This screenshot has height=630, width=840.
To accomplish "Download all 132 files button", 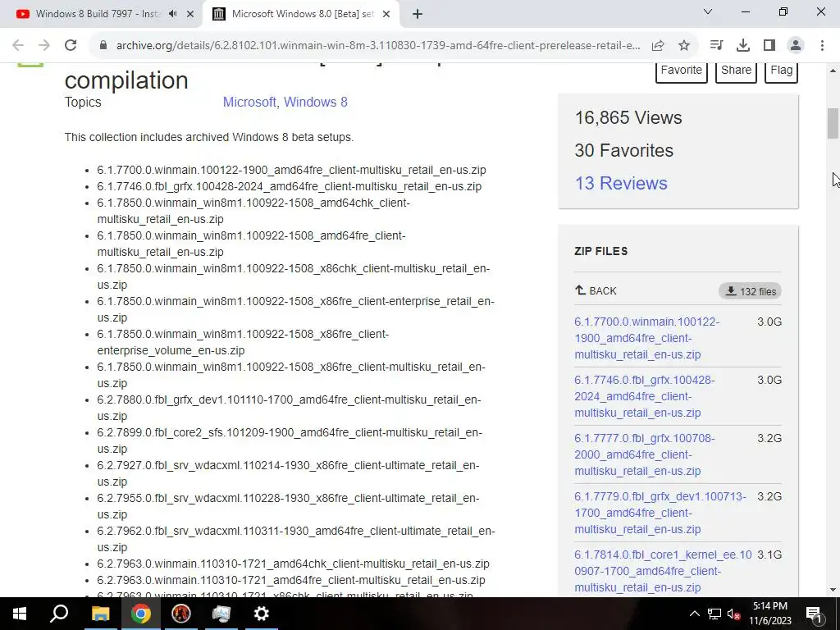I will tap(750, 291).
